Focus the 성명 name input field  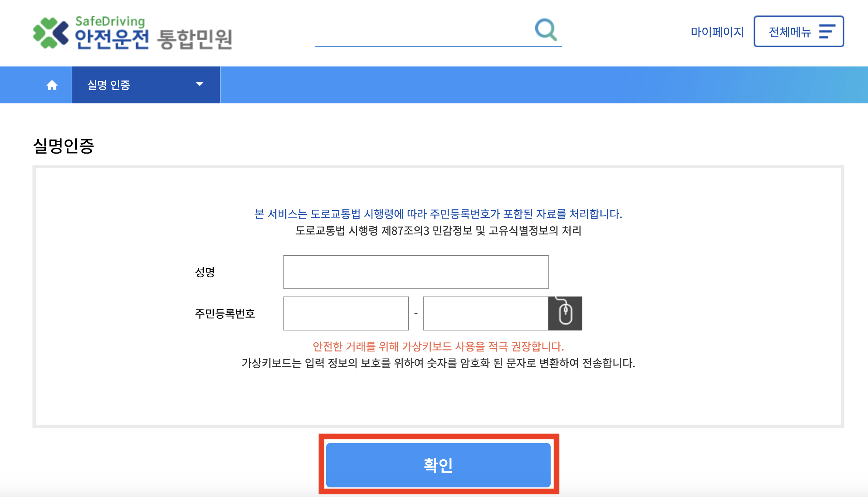click(x=416, y=272)
